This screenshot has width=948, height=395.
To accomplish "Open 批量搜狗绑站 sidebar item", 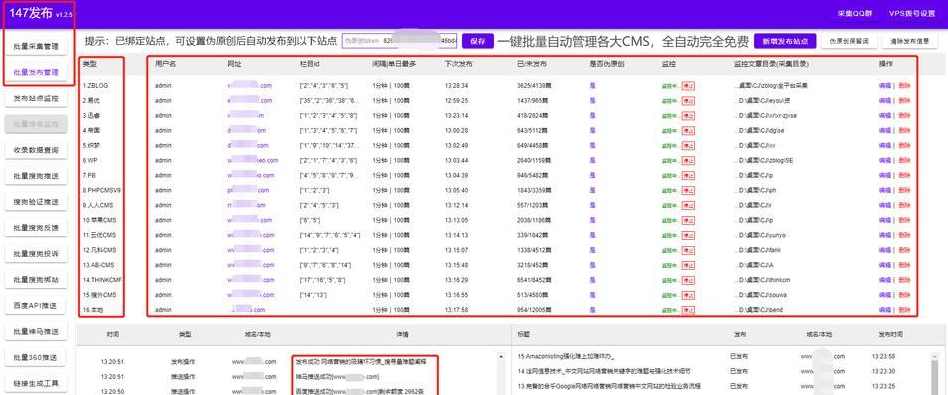I will [36, 280].
